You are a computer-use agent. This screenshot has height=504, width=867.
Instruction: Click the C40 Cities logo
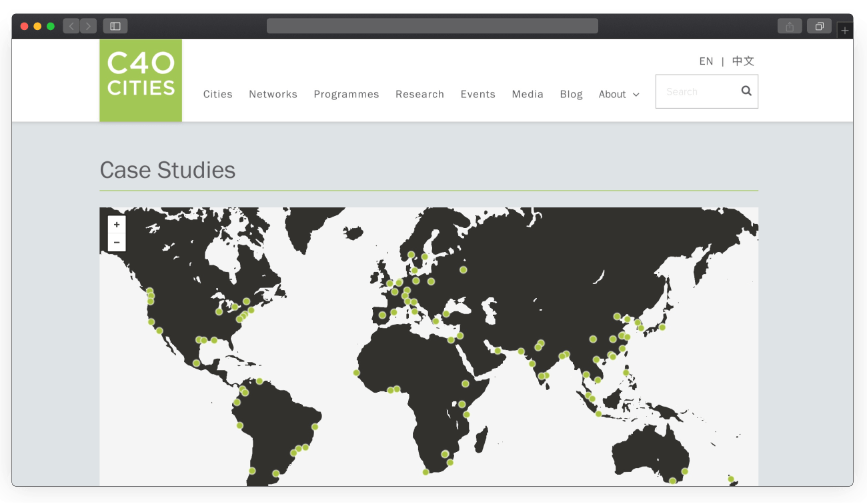[x=141, y=80]
